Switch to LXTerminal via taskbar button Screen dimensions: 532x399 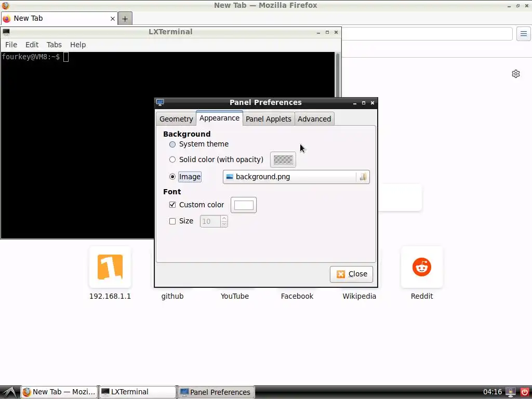point(138,392)
